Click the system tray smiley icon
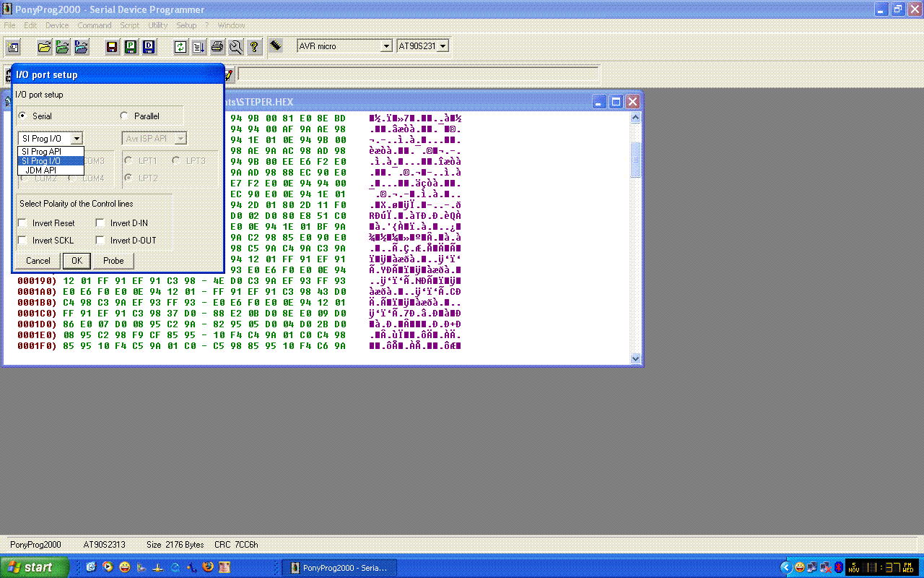The width and height of the screenshot is (924, 578). 800,567
